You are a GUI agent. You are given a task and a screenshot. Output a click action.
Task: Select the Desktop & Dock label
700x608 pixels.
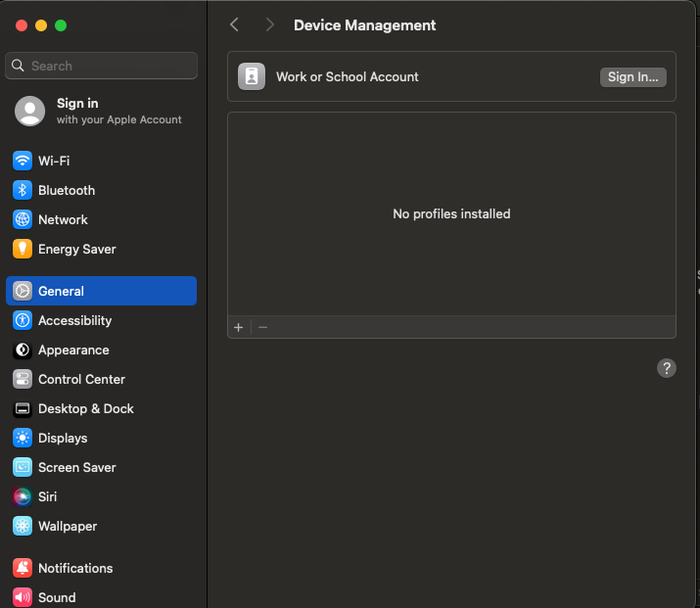pyautogui.click(x=86, y=409)
